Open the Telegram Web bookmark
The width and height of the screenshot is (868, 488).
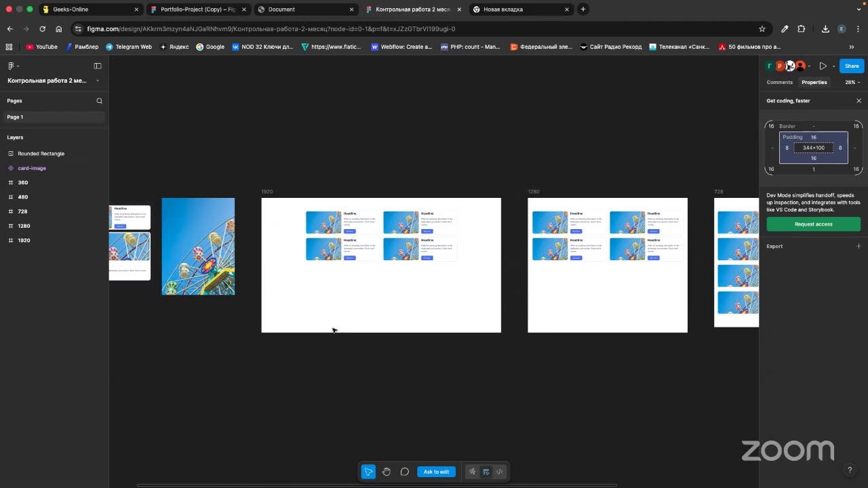tap(129, 47)
